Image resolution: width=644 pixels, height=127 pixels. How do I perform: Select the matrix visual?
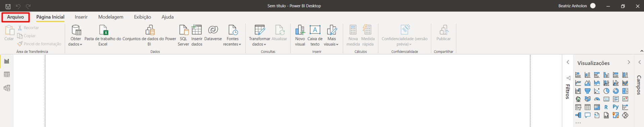tap(597, 107)
